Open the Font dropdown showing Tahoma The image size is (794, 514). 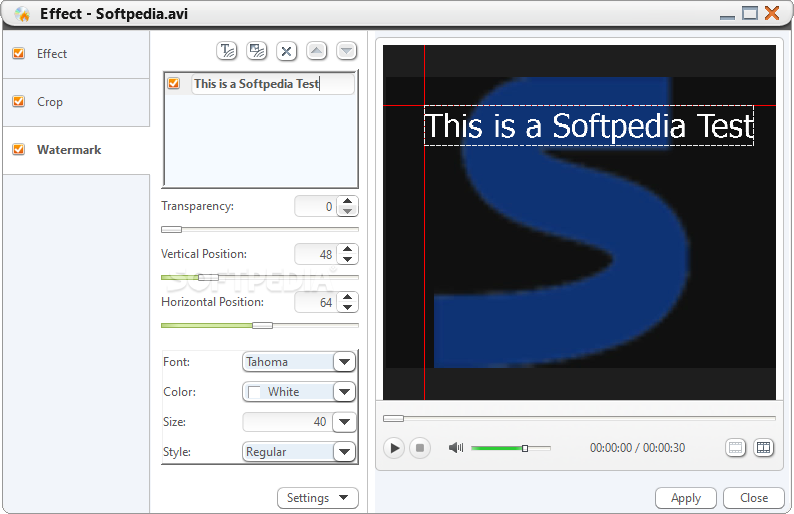[344, 362]
